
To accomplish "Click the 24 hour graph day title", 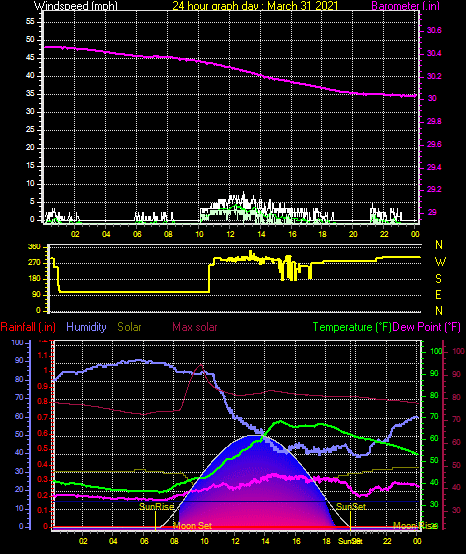I will [x=255, y=5].
